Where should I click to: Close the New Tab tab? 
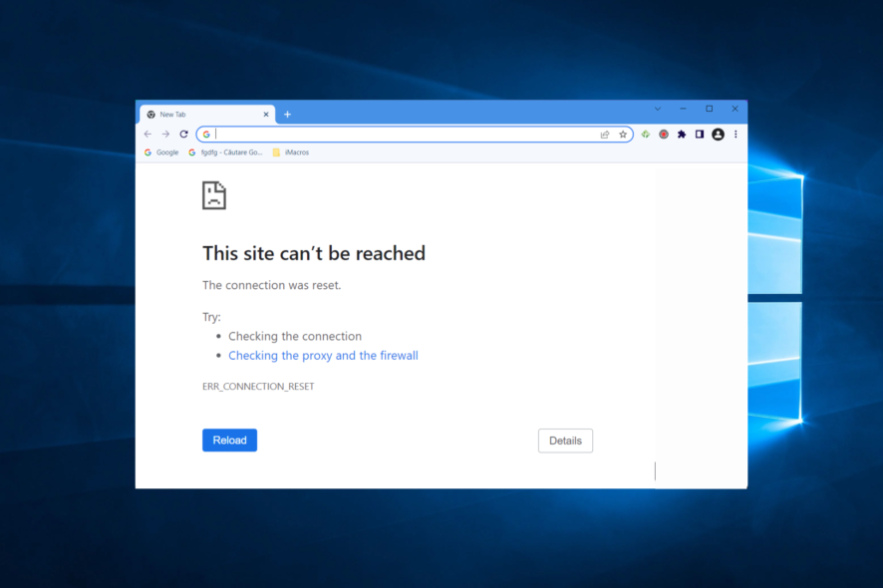tap(266, 115)
